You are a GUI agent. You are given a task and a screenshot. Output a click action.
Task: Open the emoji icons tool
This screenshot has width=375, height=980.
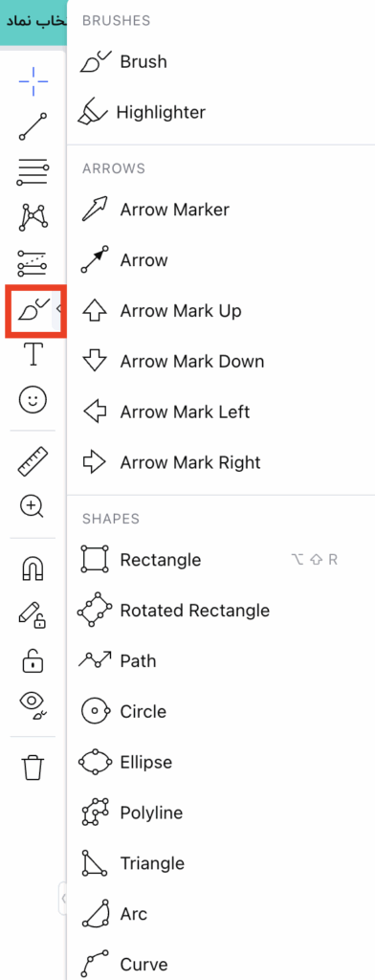coord(33,399)
